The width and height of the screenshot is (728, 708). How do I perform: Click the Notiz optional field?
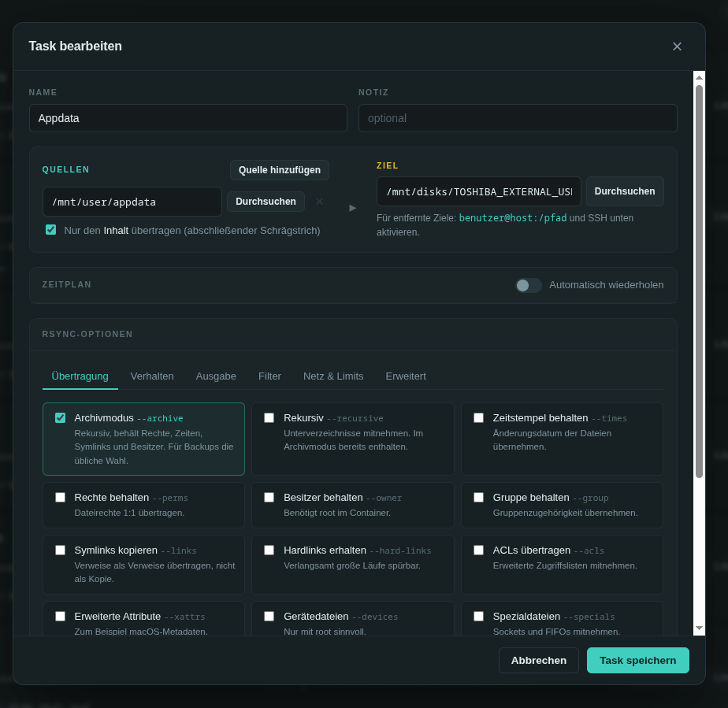pyautogui.click(x=518, y=118)
